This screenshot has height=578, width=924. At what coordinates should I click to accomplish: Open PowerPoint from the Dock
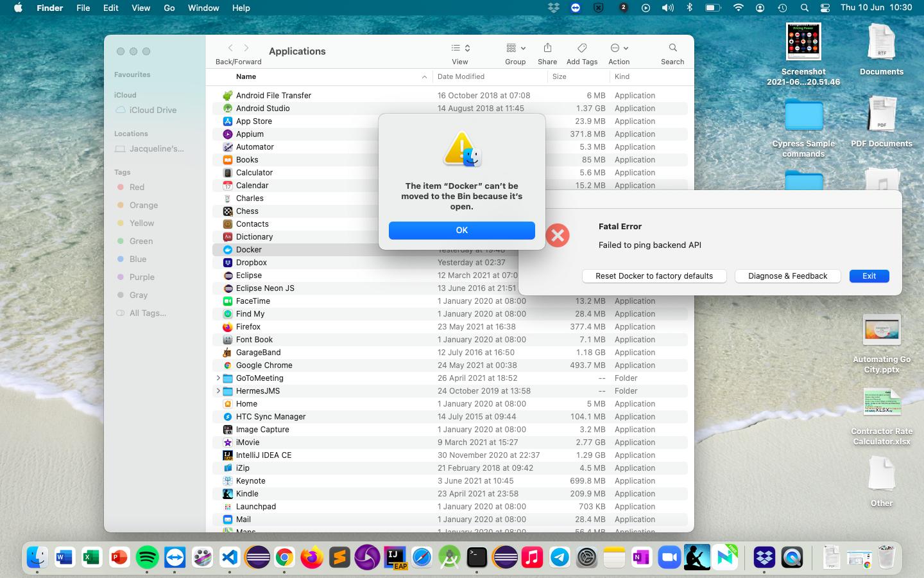(119, 557)
